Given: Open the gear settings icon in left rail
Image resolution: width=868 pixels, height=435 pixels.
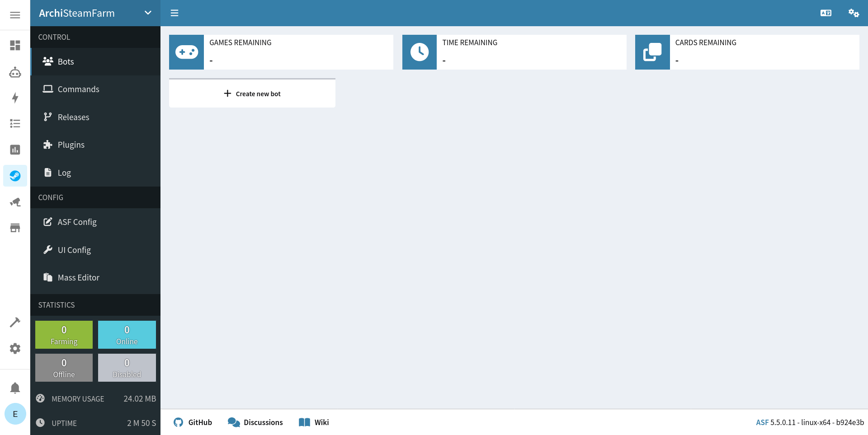Looking at the screenshot, I should coord(15,348).
